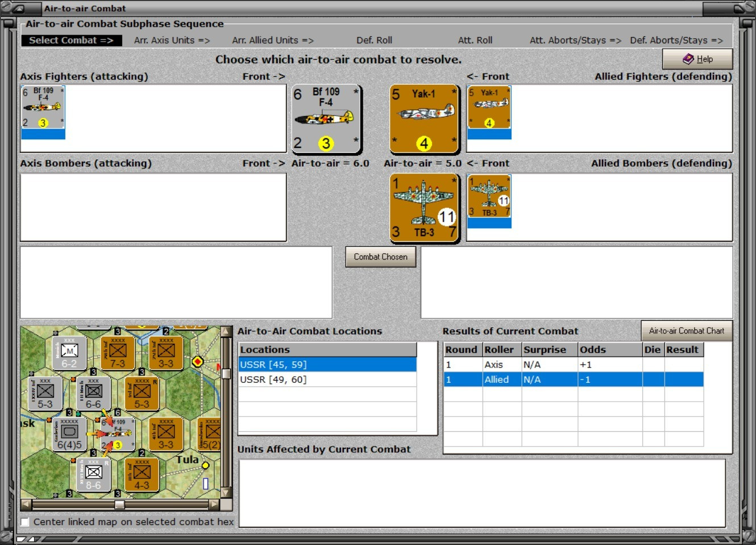Select the 5(2) unit at the map edge
This screenshot has height=545, width=756.
click(x=209, y=434)
